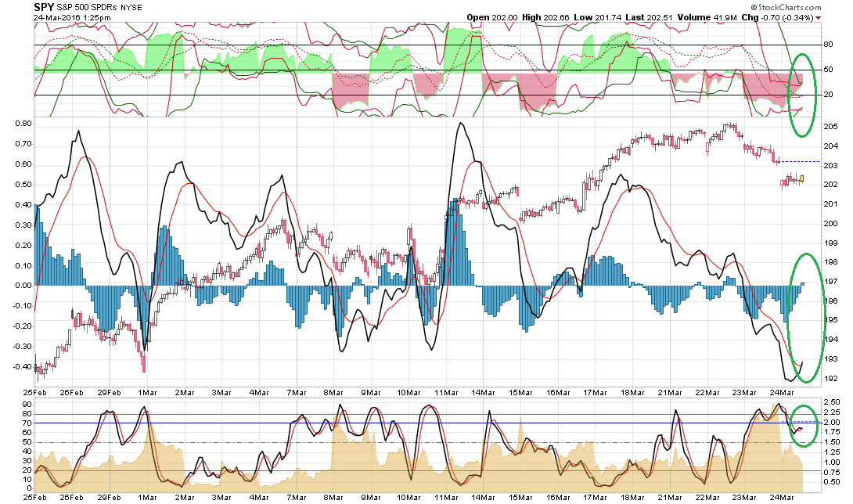The image size is (853, 504).
Task: Click the 203 price axis label
Action: click(x=830, y=165)
